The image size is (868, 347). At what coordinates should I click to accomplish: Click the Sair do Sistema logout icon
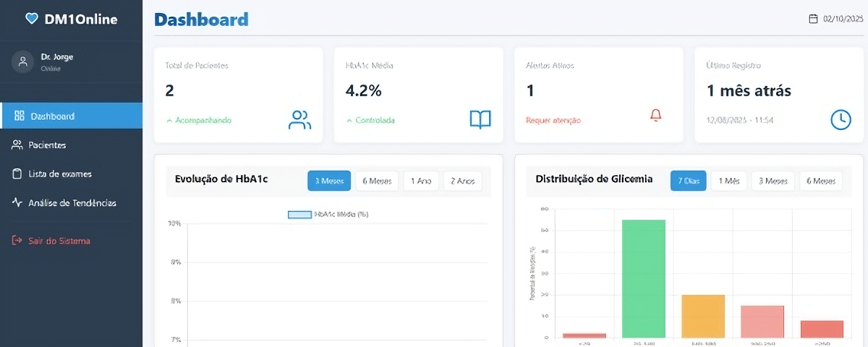tap(18, 241)
